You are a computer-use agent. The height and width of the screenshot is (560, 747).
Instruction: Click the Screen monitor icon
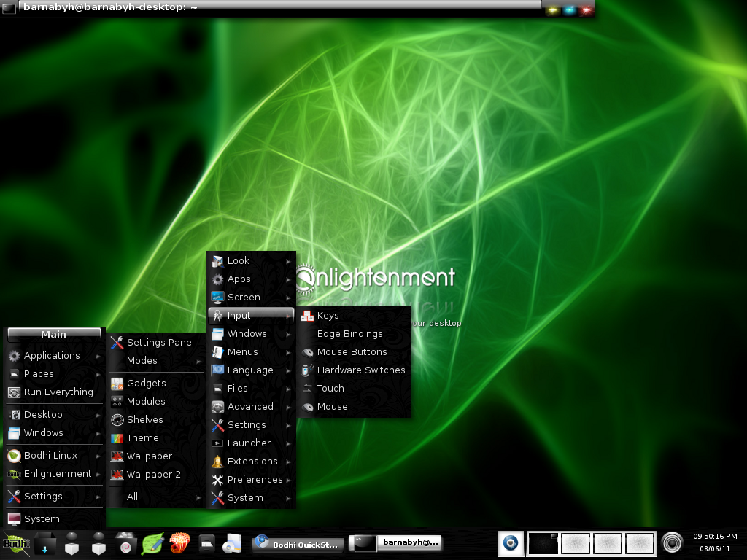217,297
